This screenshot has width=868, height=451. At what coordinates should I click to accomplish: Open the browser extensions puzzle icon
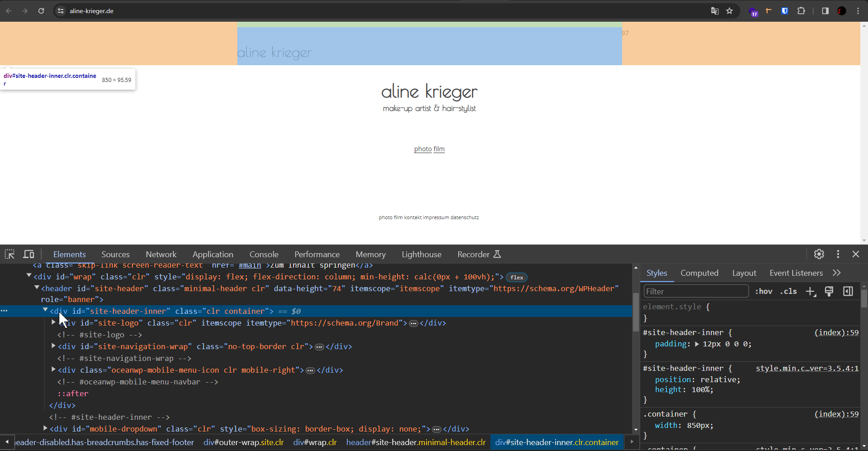[801, 11]
